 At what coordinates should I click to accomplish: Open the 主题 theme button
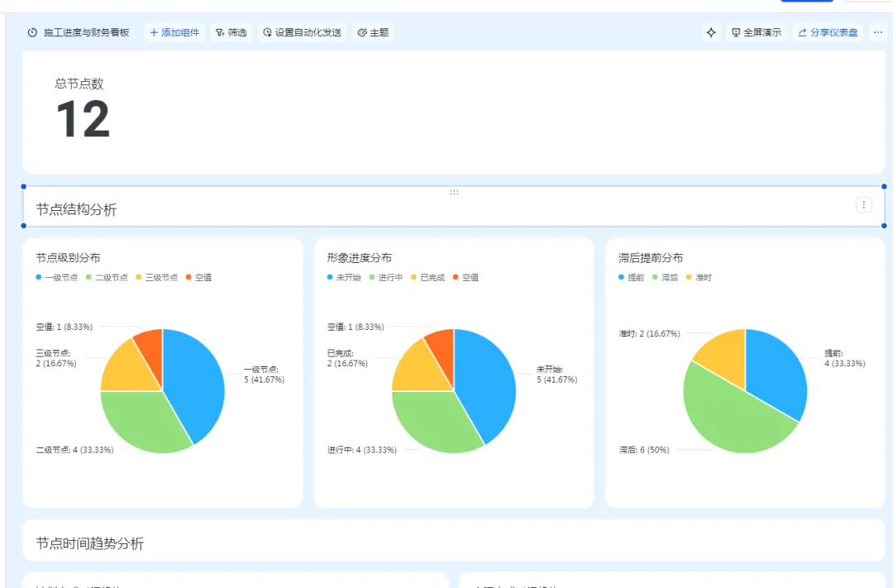point(372,32)
